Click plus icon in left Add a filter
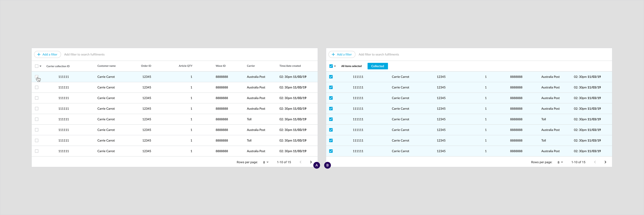 coord(39,54)
